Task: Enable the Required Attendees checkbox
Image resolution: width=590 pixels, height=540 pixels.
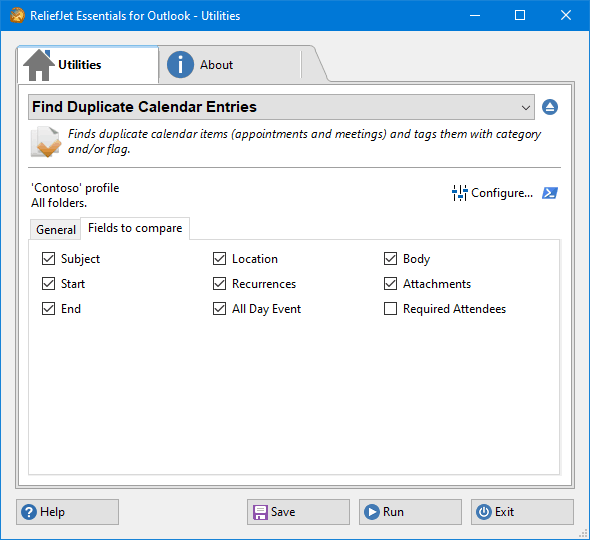Action: pyautogui.click(x=390, y=309)
